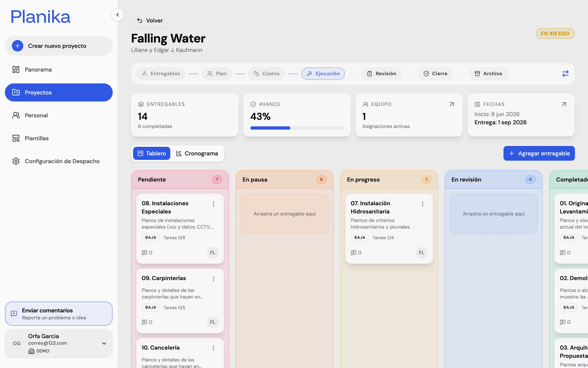Viewport: 588px width, 368px height.
Task: Click the En pausa drop zone placeholder
Action: tap(285, 214)
